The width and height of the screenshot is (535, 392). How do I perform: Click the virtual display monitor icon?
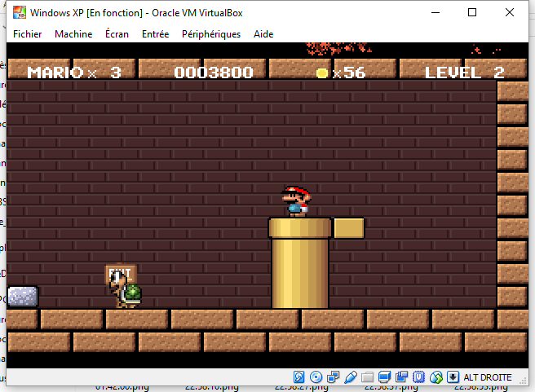pyautogui.click(x=384, y=377)
